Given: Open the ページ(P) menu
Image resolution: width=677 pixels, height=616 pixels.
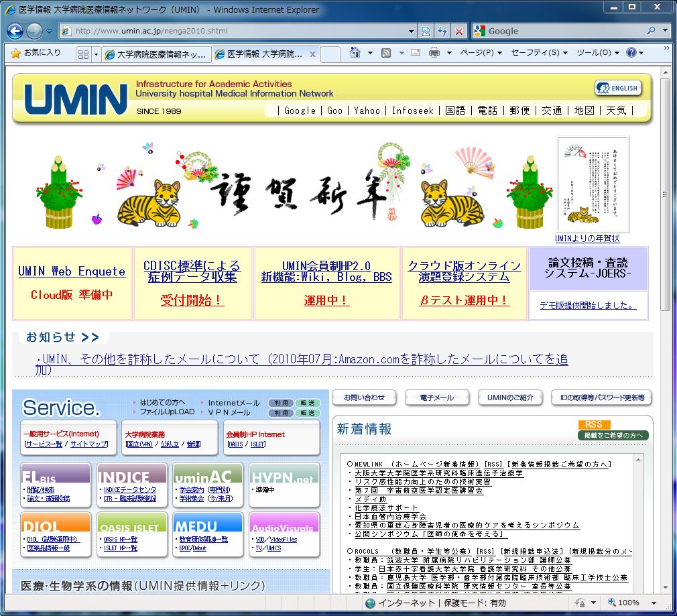Looking at the screenshot, I should coord(481,53).
